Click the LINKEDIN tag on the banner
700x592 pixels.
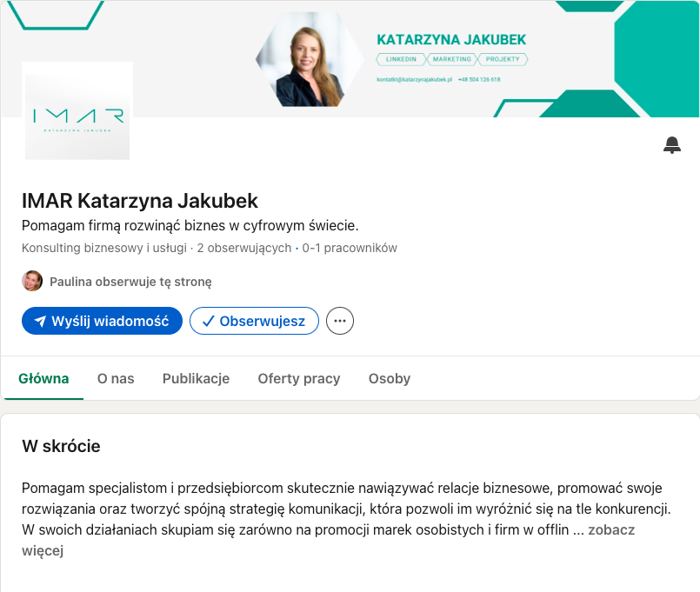(401, 59)
